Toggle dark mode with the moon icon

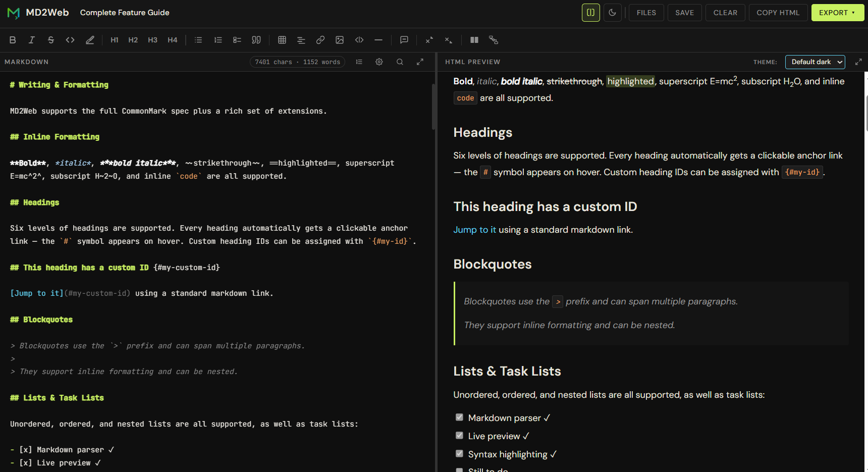click(612, 13)
